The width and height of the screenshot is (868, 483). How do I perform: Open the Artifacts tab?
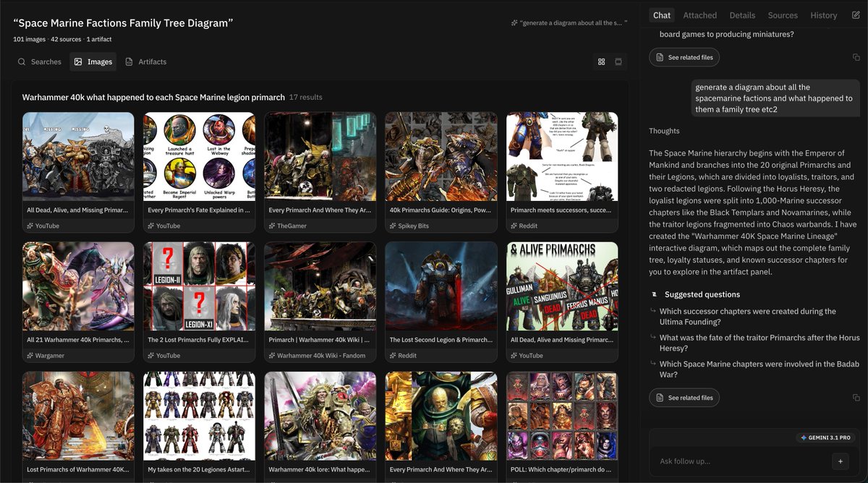pyautogui.click(x=145, y=62)
